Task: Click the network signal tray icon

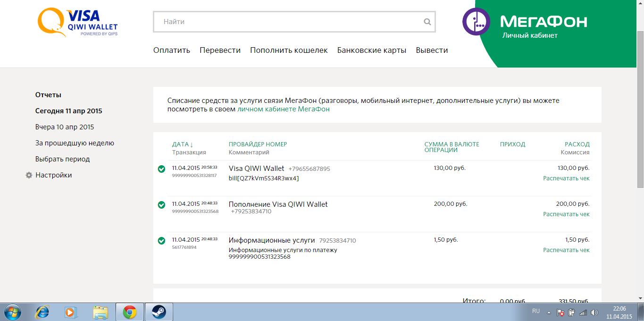Action: click(x=583, y=313)
